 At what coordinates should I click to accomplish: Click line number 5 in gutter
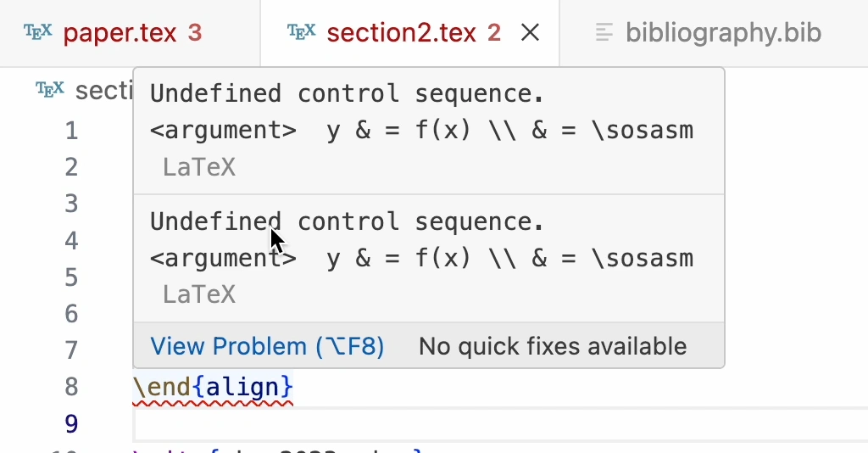click(71, 277)
